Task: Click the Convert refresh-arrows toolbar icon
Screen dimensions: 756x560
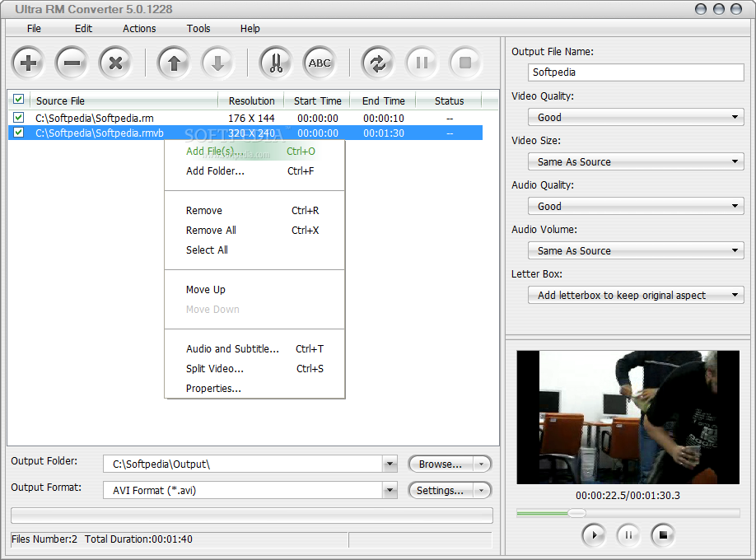Action: [x=378, y=63]
